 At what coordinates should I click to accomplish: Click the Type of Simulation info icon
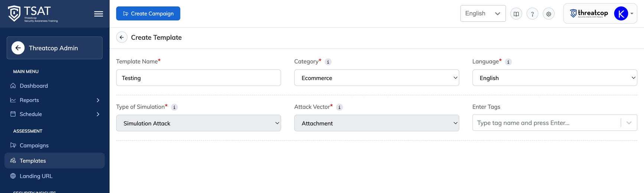coord(174,107)
